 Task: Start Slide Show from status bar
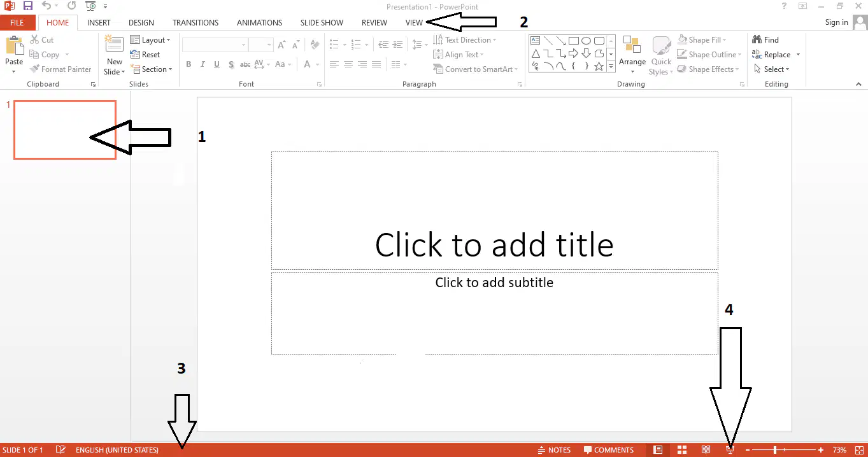[x=730, y=450]
